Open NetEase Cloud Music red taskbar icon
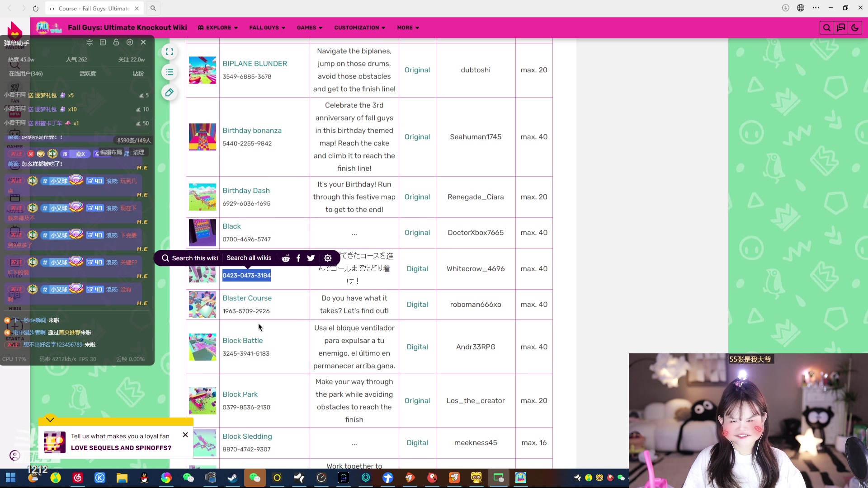 click(x=78, y=478)
